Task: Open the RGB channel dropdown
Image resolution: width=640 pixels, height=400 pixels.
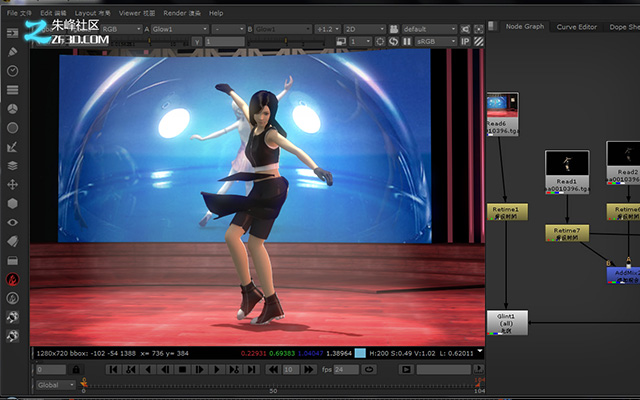Action: tap(121, 29)
